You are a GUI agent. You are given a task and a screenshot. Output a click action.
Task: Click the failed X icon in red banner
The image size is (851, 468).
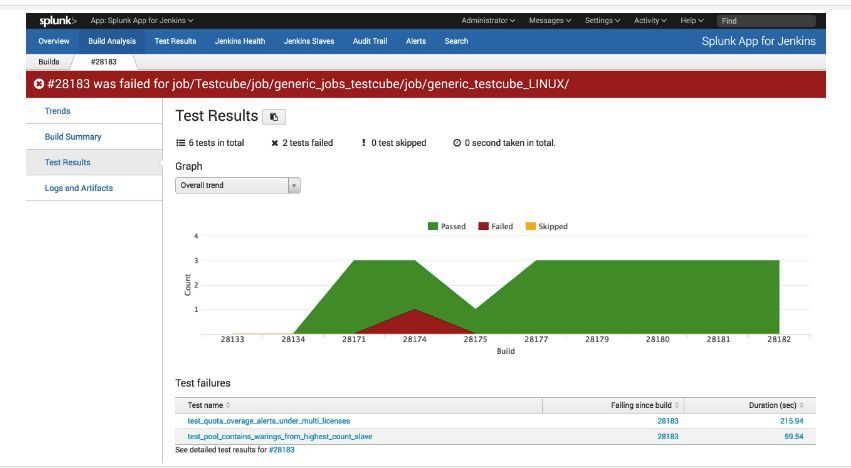(39, 84)
